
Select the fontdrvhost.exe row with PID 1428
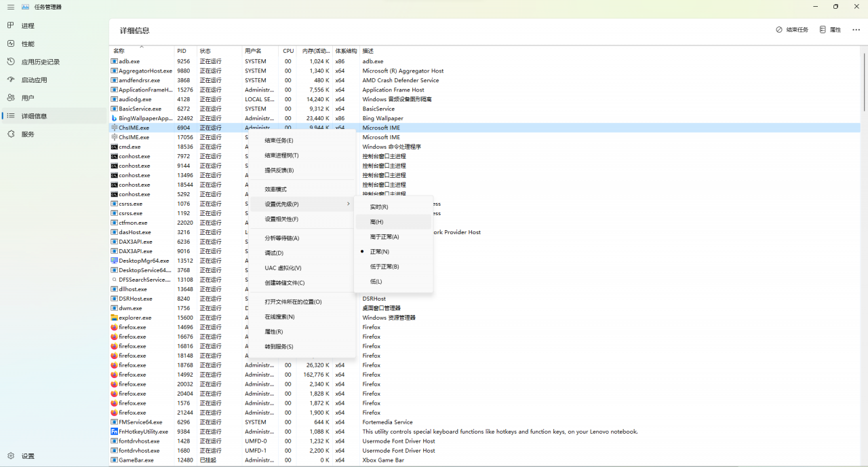pos(485,441)
